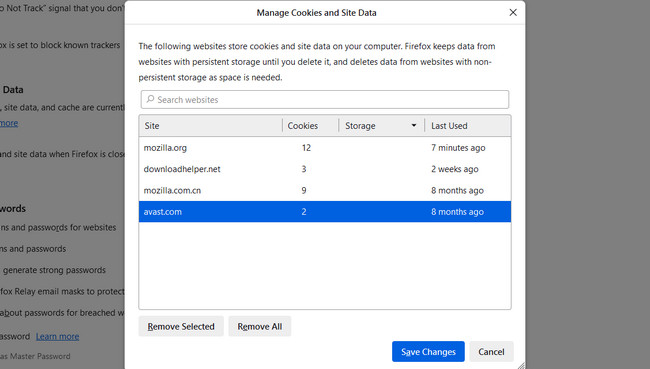Sort the list by Site column header
Viewport: 650px width, 369px height.
[211, 126]
